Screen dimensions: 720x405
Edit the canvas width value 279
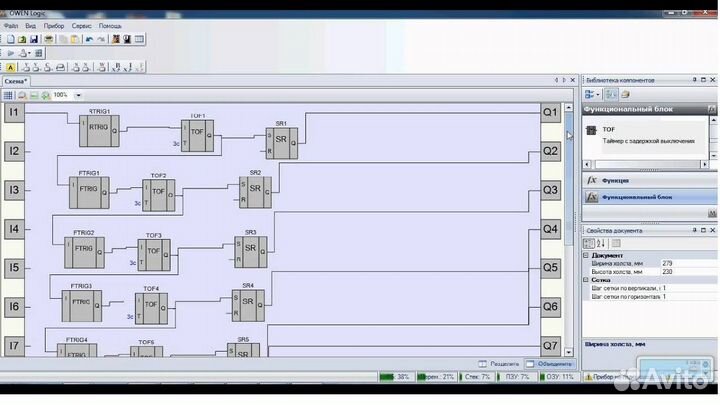689,264
